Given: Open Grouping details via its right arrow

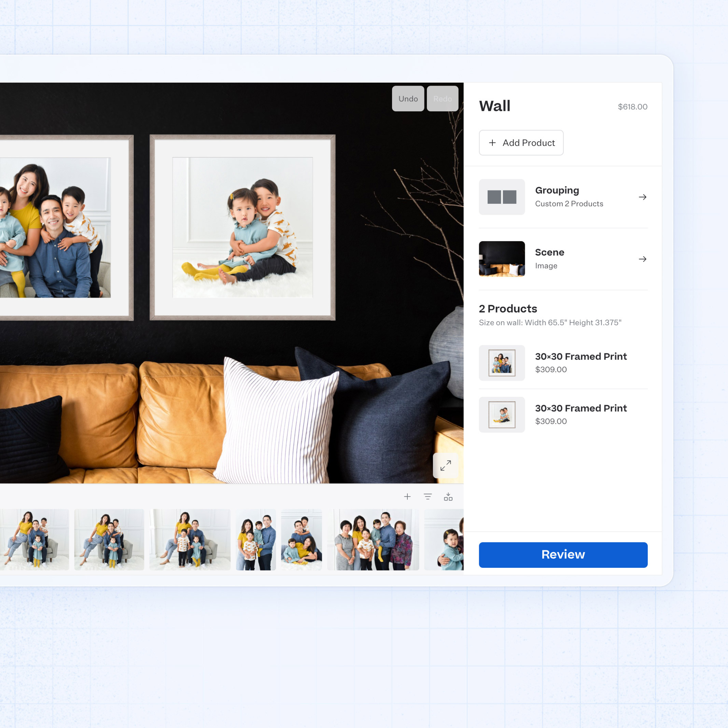Looking at the screenshot, I should [x=643, y=197].
